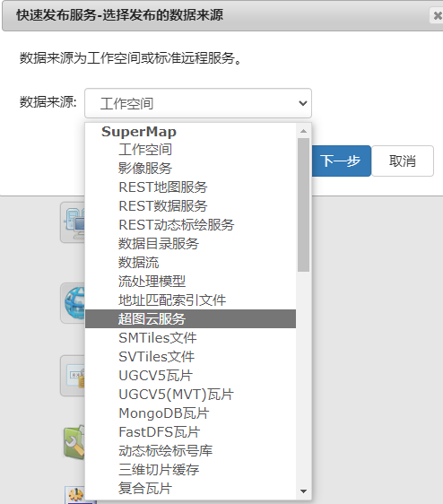Screen dimensions: 443x504
Task: Click the 取消 button
Action: coord(403,161)
